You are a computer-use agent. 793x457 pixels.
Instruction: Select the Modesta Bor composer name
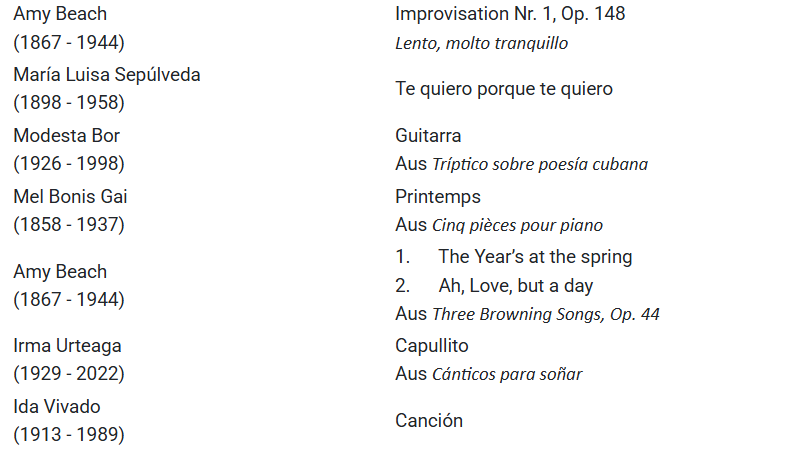(66, 136)
